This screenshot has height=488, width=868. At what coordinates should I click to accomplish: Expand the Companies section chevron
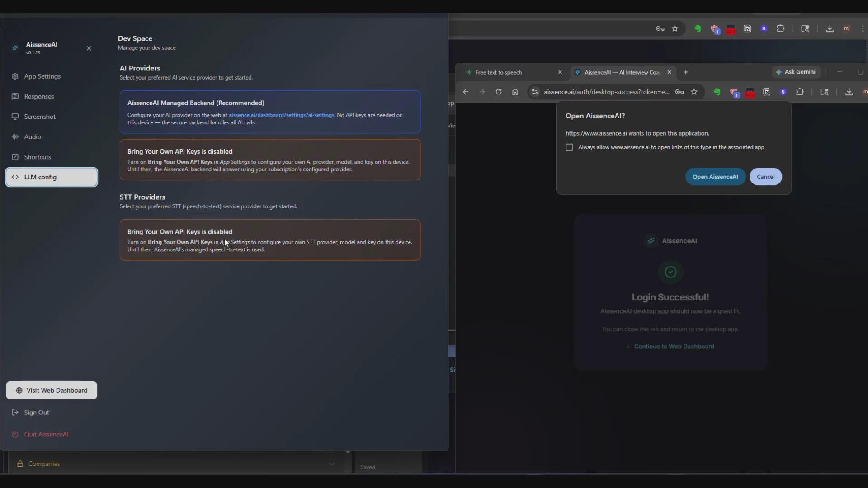pos(331,464)
